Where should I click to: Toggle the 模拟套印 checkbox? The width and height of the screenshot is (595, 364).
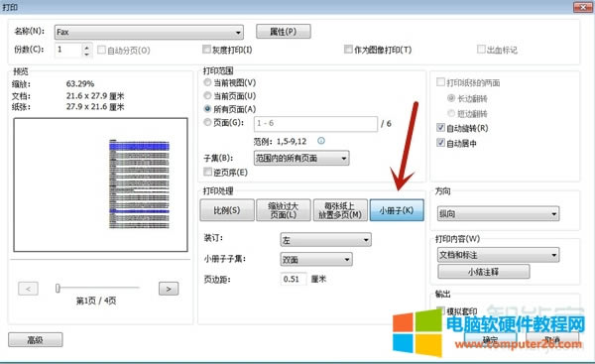click(440, 310)
